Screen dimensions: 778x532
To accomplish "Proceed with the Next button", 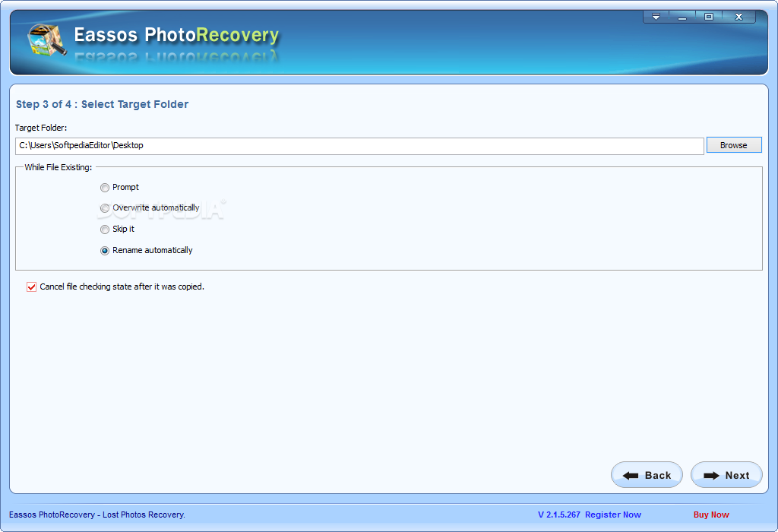I will tap(726, 475).
